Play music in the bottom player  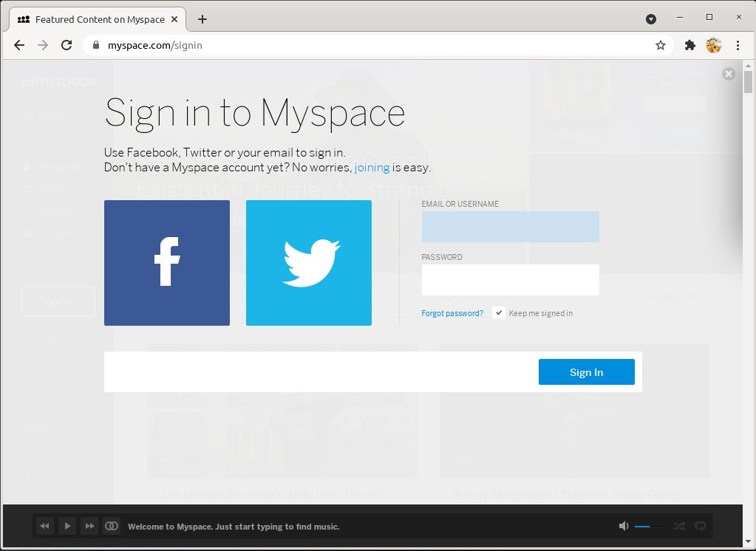(x=67, y=526)
